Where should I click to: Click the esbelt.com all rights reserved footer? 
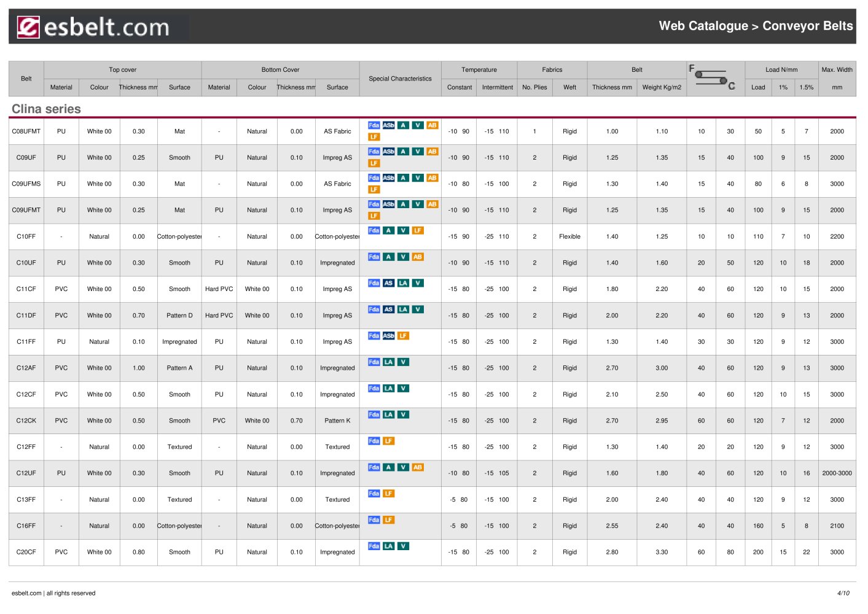pyautogui.click(x=53, y=593)
